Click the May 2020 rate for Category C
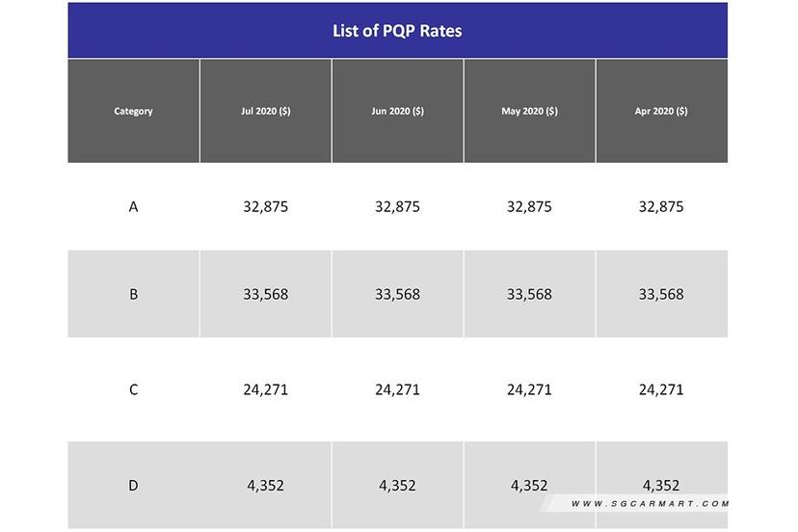 pyautogui.click(x=529, y=389)
